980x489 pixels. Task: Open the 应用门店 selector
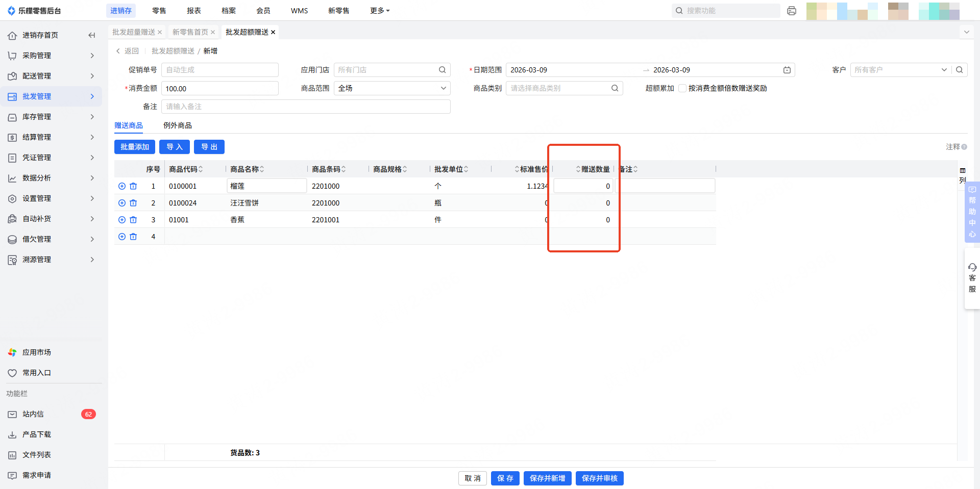[392, 70]
